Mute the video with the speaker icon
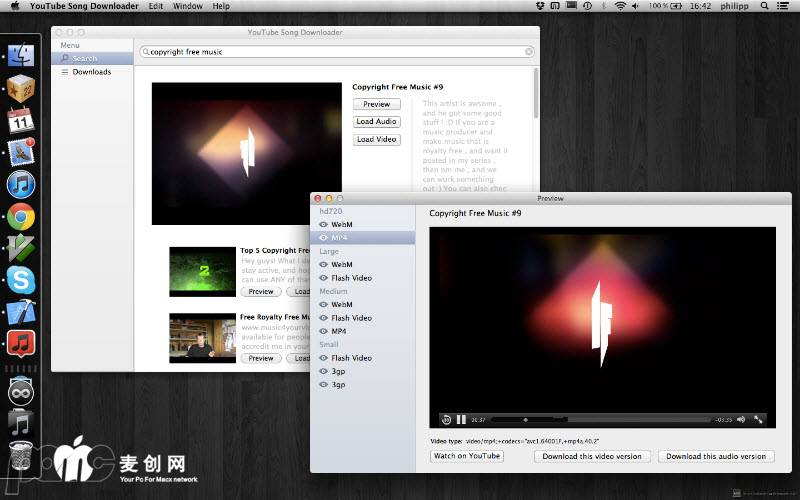The width and height of the screenshot is (800, 500). click(741, 419)
